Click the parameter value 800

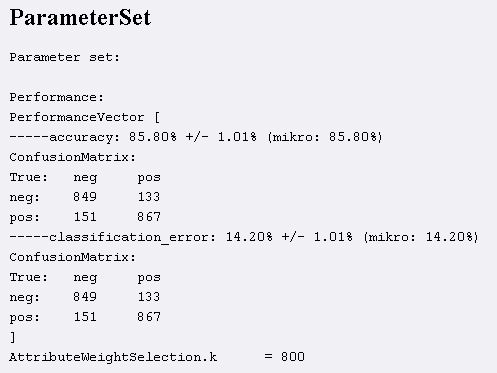293,357
